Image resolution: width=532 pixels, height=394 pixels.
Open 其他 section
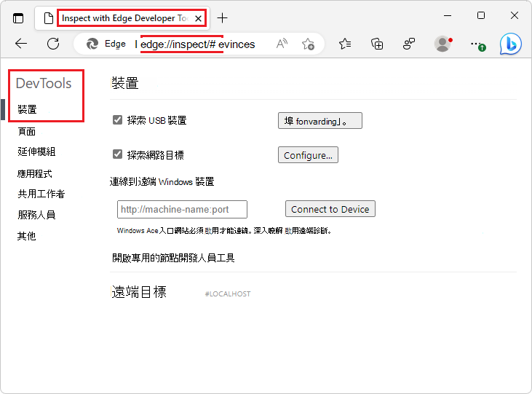click(x=26, y=236)
